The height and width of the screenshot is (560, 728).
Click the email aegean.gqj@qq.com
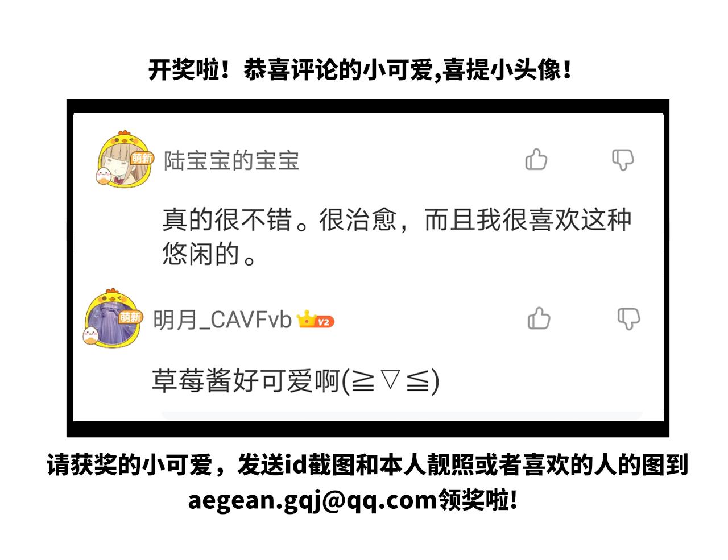(312, 500)
